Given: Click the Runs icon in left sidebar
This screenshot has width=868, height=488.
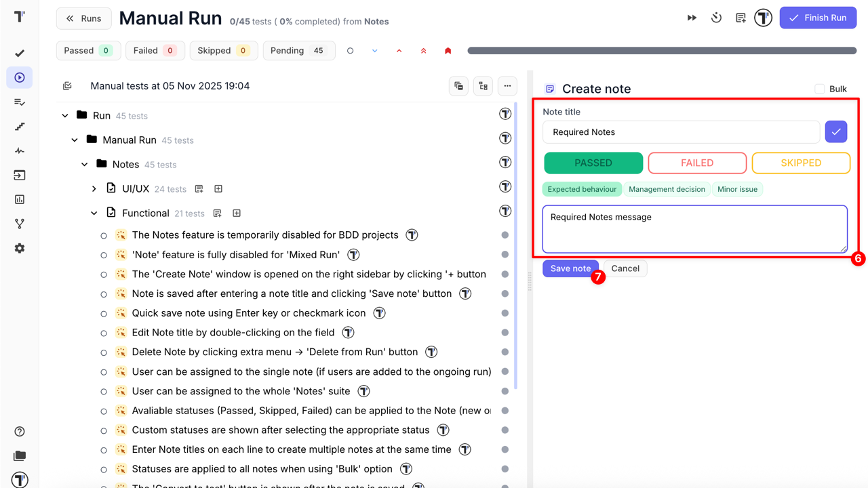Looking at the screenshot, I should pyautogui.click(x=20, y=78).
